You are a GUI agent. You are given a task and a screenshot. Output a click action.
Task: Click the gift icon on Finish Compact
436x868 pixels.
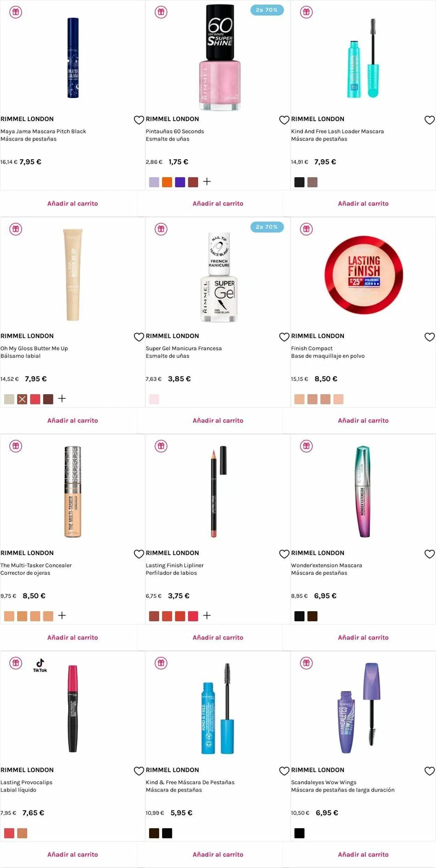(306, 229)
